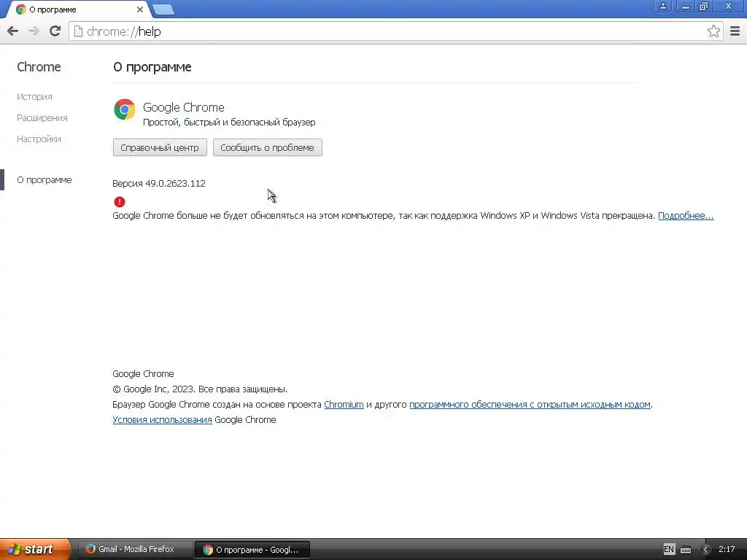Click the red update error icon
The image size is (747, 560).
pos(120,202)
